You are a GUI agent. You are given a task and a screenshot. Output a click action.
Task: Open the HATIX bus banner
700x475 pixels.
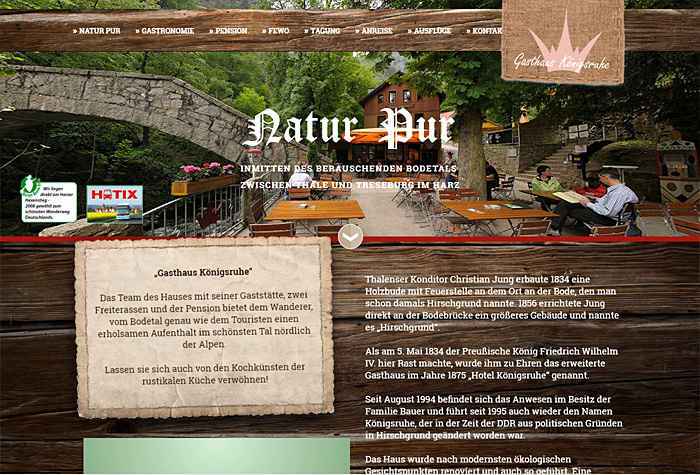pos(115,204)
